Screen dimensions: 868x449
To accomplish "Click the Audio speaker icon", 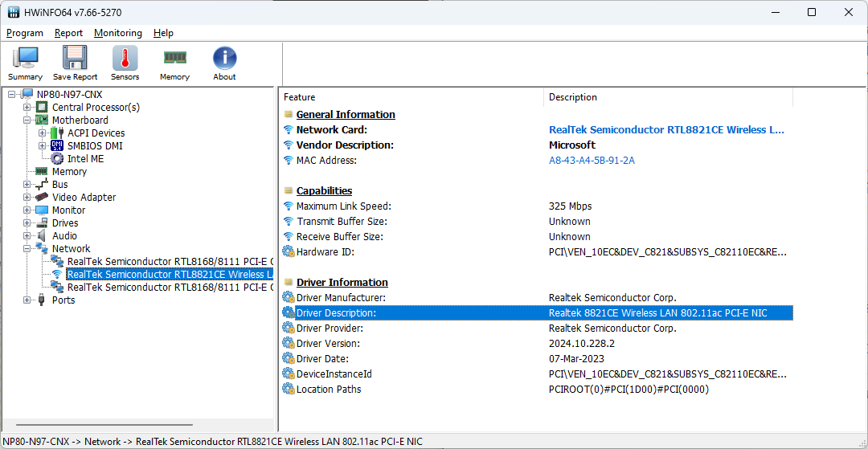I will coord(42,236).
